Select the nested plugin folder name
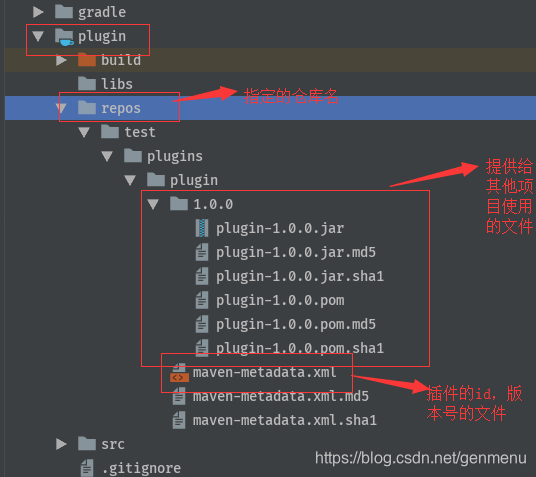Viewport: 536px width, 477px height. click(194, 181)
